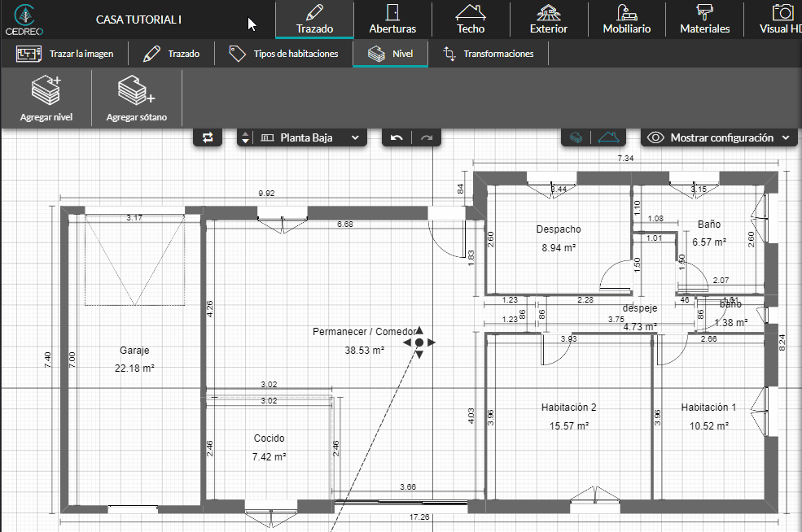This screenshot has height=532, width=802.
Task: Click the 22.18 m² garage area
Action: tap(134, 368)
